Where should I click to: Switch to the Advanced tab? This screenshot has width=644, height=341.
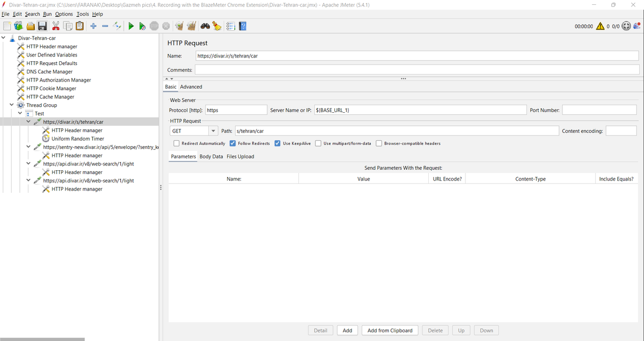tap(191, 86)
